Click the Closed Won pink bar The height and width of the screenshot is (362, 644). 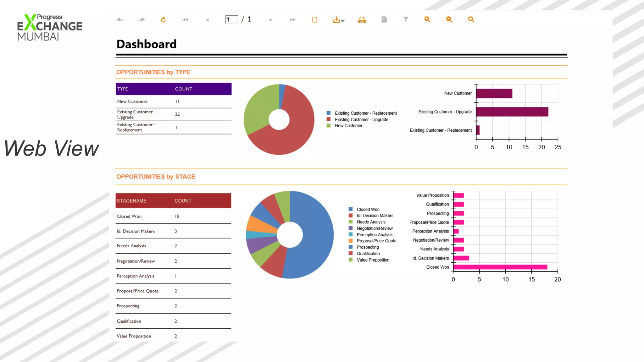[500, 267]
